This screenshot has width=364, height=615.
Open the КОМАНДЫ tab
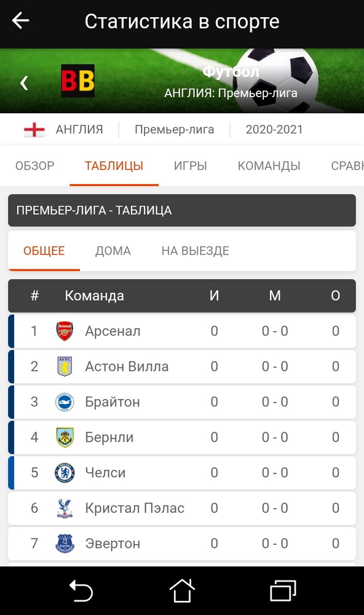click(x=269, y=165)
